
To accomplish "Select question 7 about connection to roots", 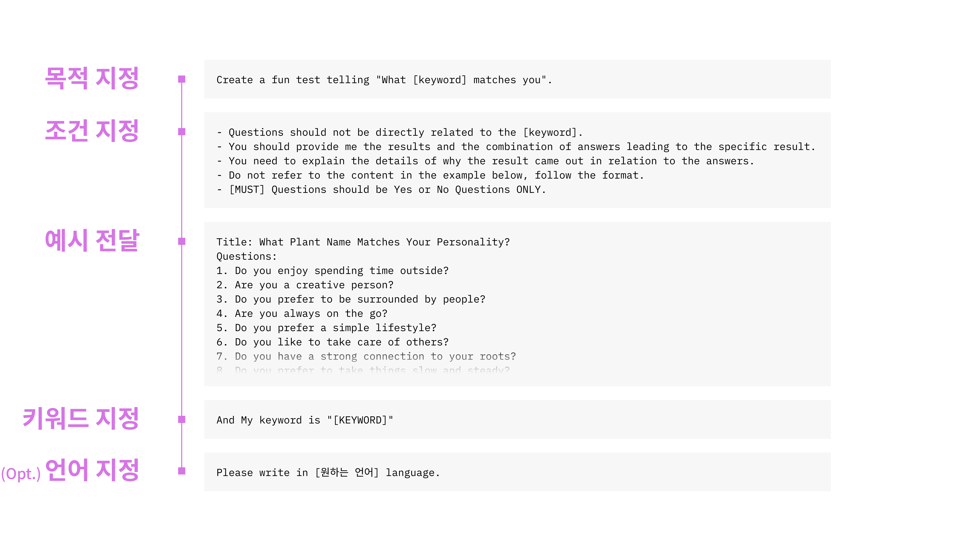I will point(366,356).
